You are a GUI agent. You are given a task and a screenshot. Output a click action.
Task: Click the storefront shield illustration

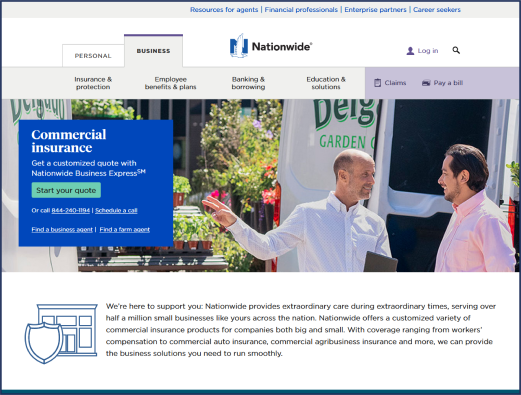pyautogui.click(x=61, y=333)
